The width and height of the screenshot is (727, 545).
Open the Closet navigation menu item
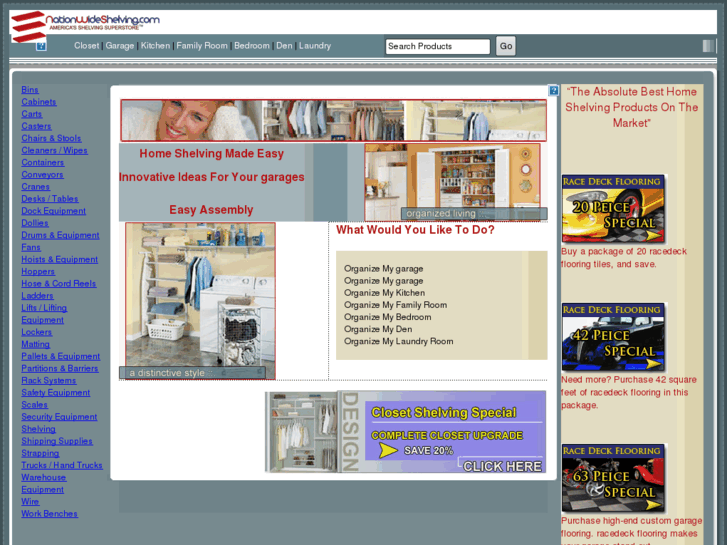(x=87, y=45)
